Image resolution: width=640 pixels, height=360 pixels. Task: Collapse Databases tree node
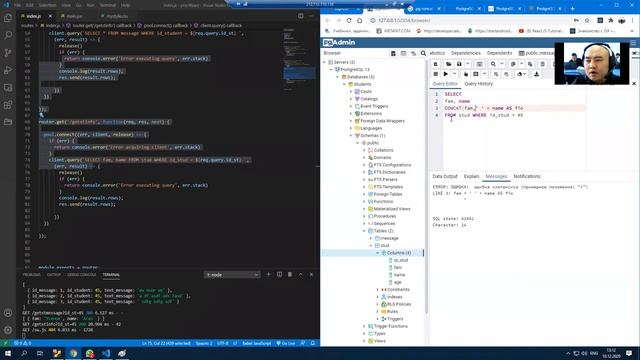pos(338,77)
